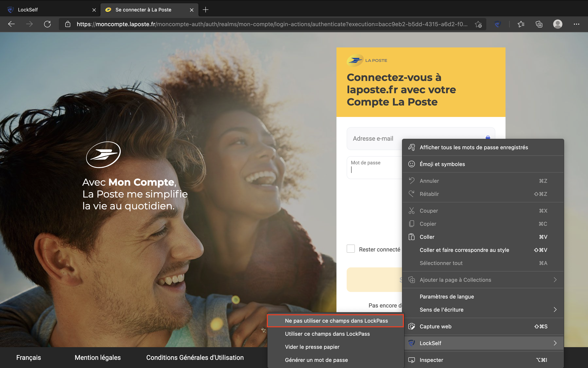Viewport: 588px width, 368px height.
Task: Click the saved passwords key icon
Action: pos(411,147)
